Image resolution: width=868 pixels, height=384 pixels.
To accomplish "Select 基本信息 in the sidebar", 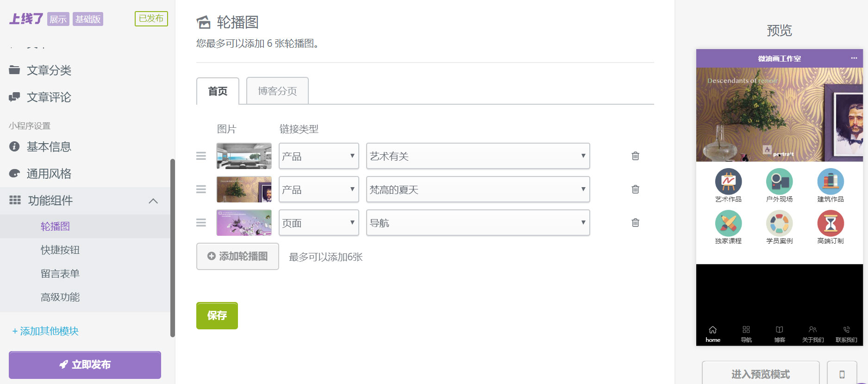I will 49,147.
